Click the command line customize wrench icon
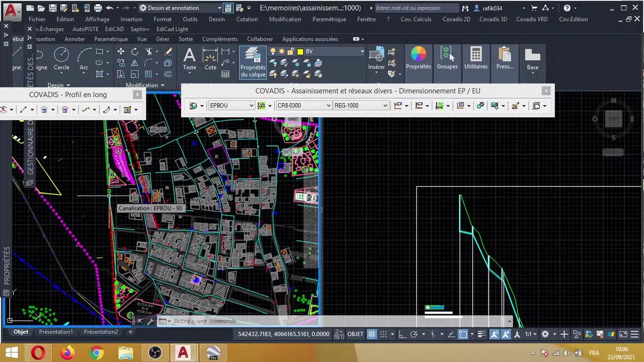The height and width of the screenshot is (362, 644). point(150,321)
